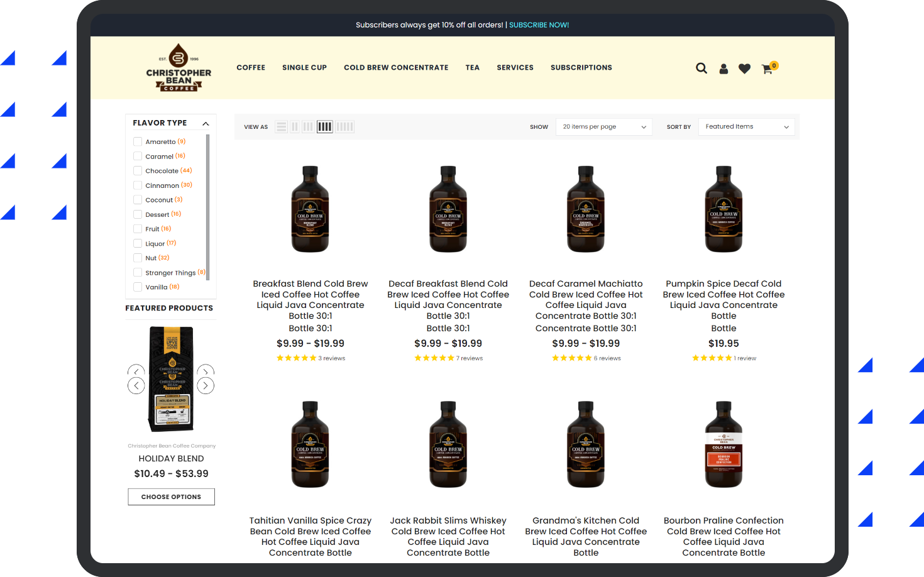Screen dimensions: 924x577
Task: Open Grandma's Kitchen Cold Brew title
Action: (586, 537)
